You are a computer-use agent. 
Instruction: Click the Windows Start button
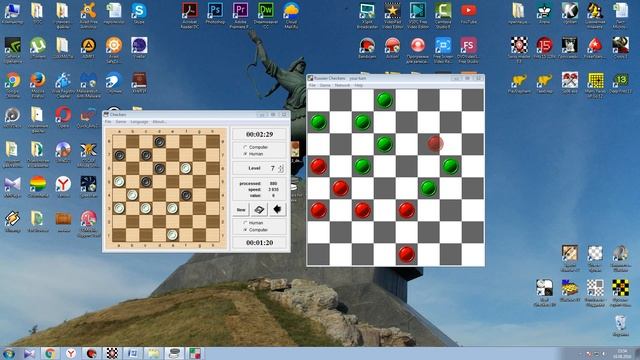click(x=9, y=353)
